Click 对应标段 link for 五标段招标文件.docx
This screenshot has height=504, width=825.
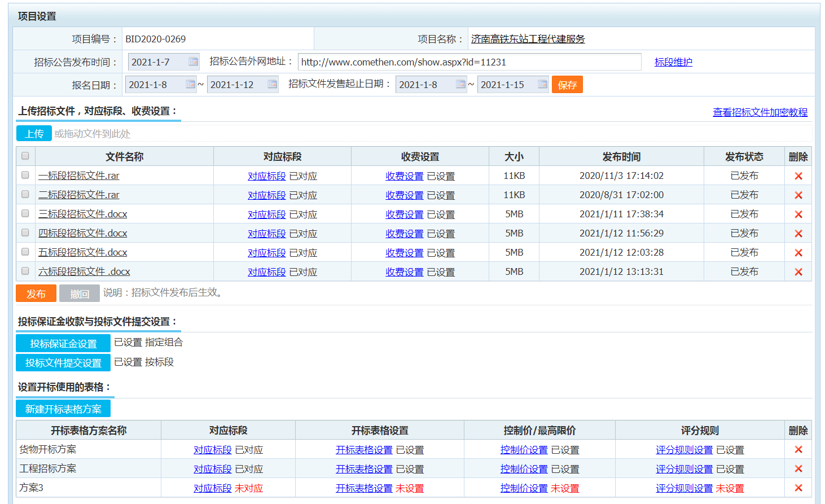[267, 253]
